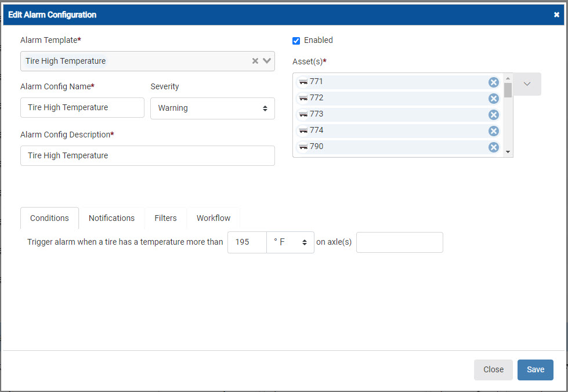Open the Alarm Template dropdown arrow

[x=267, y=61]
